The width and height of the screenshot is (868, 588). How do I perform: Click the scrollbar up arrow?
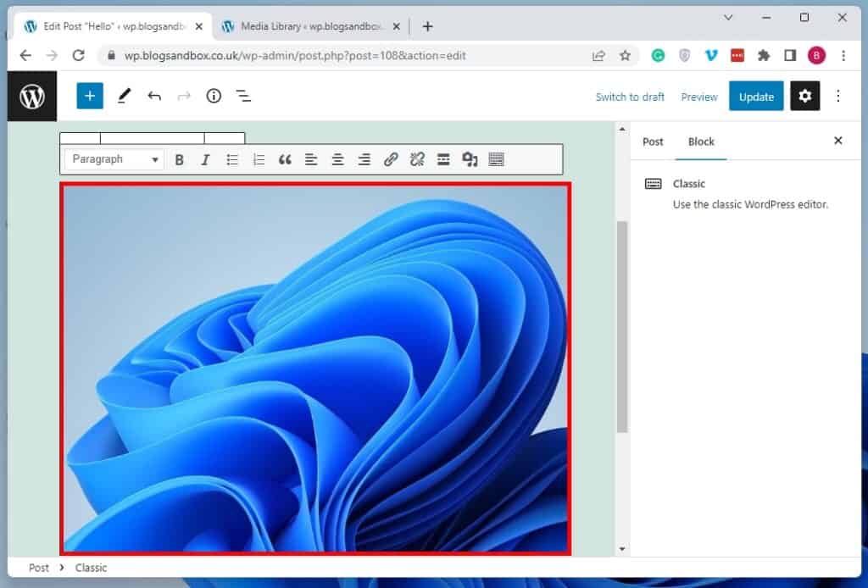[x=622, y=129]
